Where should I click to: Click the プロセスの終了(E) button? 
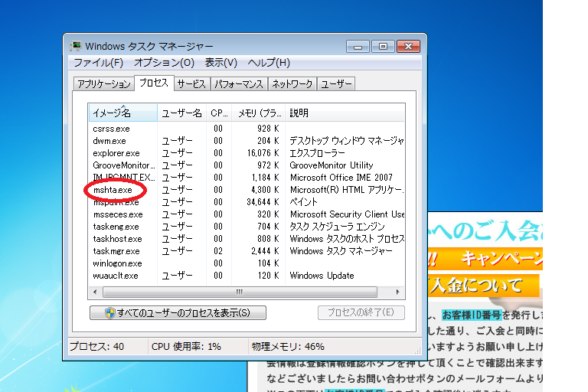pyautogui.click(x=361, y=313)
